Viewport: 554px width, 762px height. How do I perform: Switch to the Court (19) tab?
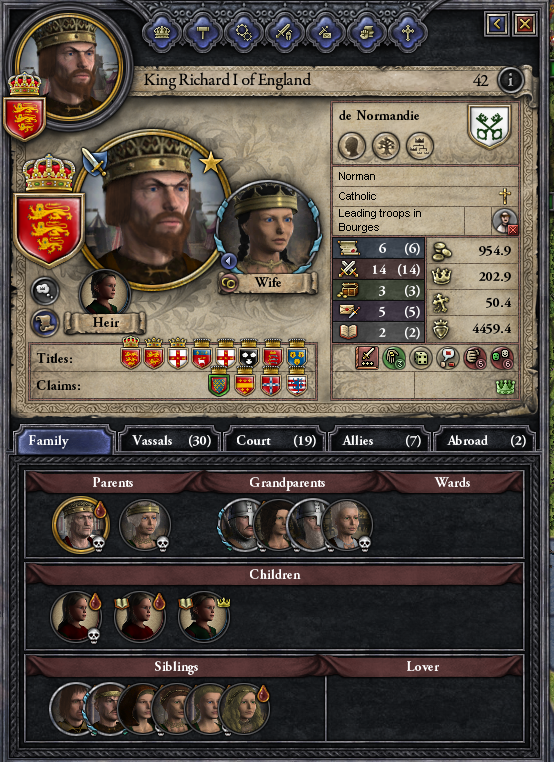tap(275, 440)
